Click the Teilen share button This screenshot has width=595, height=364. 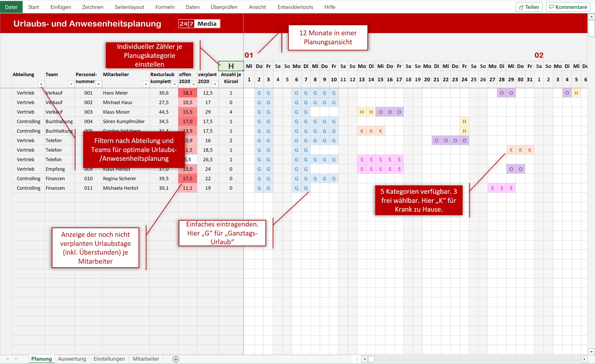coord(529,7)
